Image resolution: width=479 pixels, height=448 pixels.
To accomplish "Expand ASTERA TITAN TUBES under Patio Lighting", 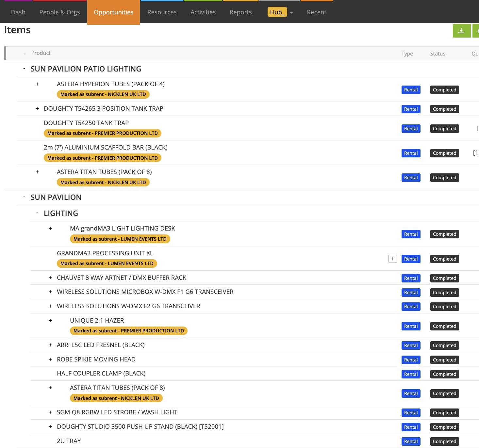I will click(37, 172).
